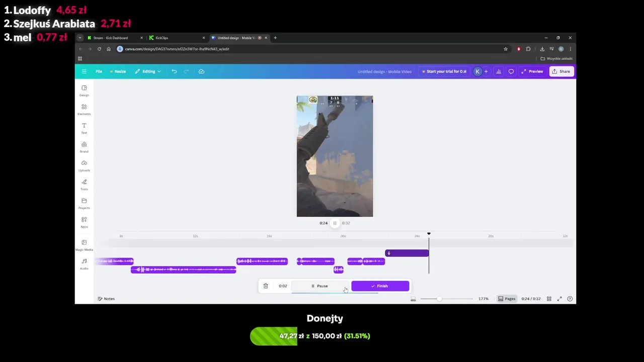Open the Tools panel

84,185
